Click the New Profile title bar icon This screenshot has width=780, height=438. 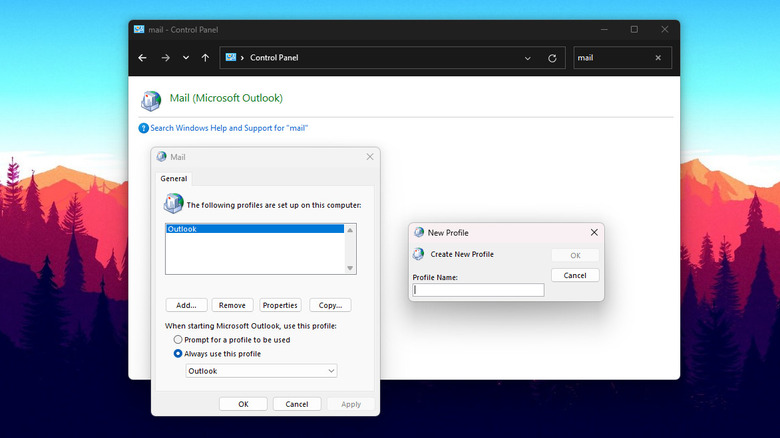click(419, 232)
